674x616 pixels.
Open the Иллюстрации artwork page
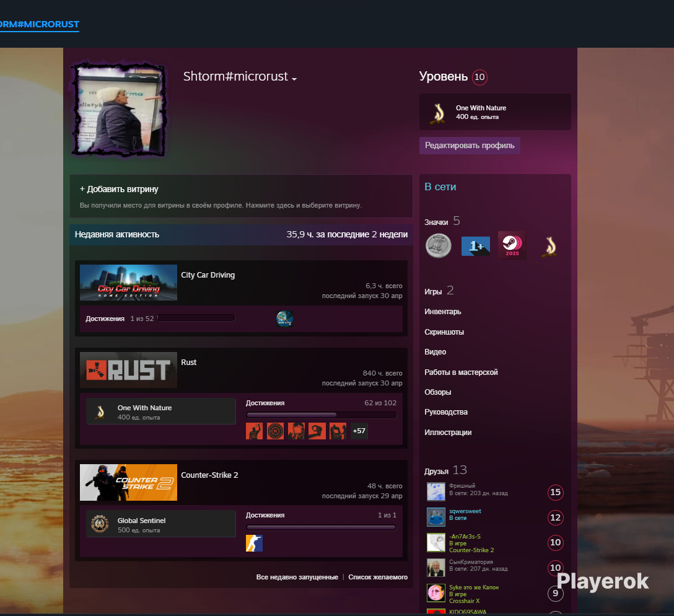tap(448, 433)
